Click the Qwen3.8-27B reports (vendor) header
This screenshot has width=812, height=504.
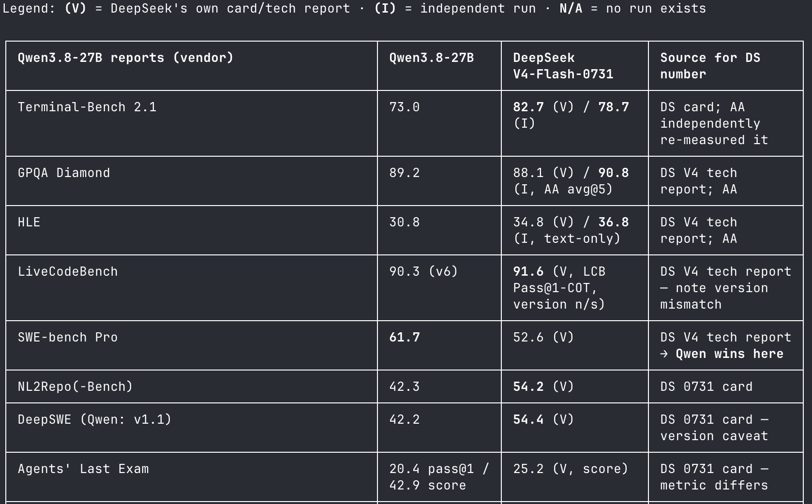pyautogui.click(x=126, y=58)
